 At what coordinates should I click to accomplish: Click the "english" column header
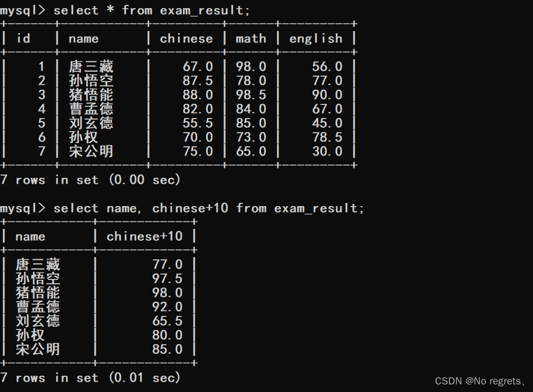pyautogui.click(x=315, y=39)
